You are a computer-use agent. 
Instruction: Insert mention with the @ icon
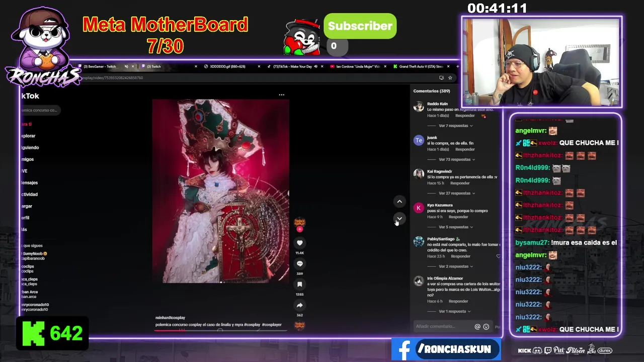477,327
